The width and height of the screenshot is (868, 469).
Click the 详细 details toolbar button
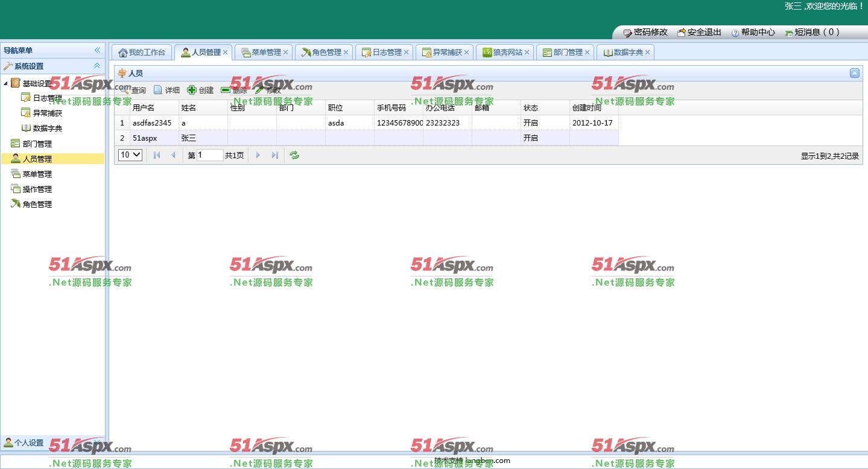(x=166, y=91)
